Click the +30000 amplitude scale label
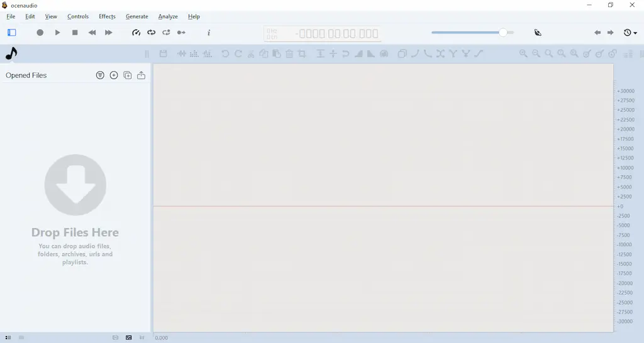The width and height of the screenshot is (644, 343). [626, 91]
